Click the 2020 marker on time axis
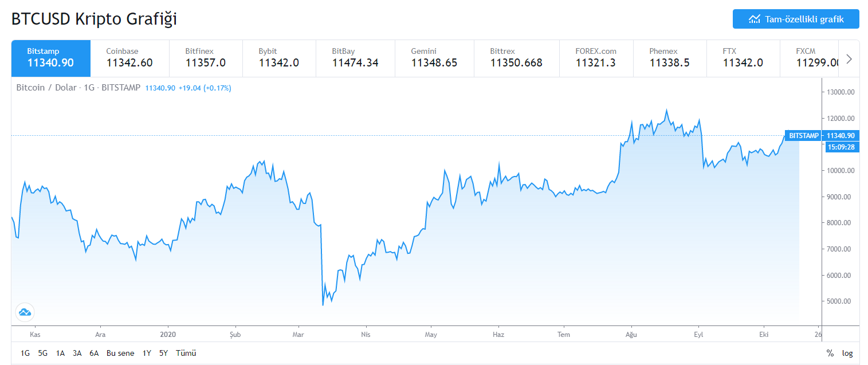 [x=168, y=334]
